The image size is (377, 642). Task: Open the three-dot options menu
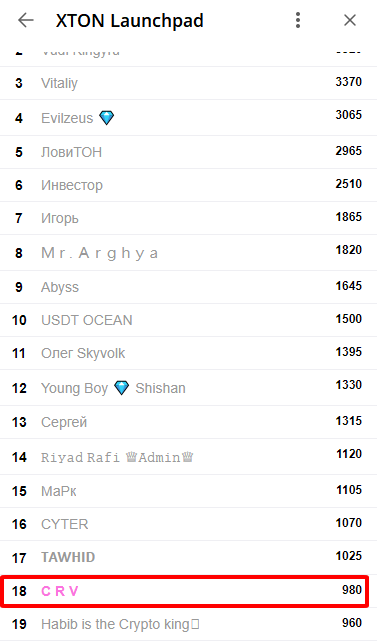click(298, 20)
